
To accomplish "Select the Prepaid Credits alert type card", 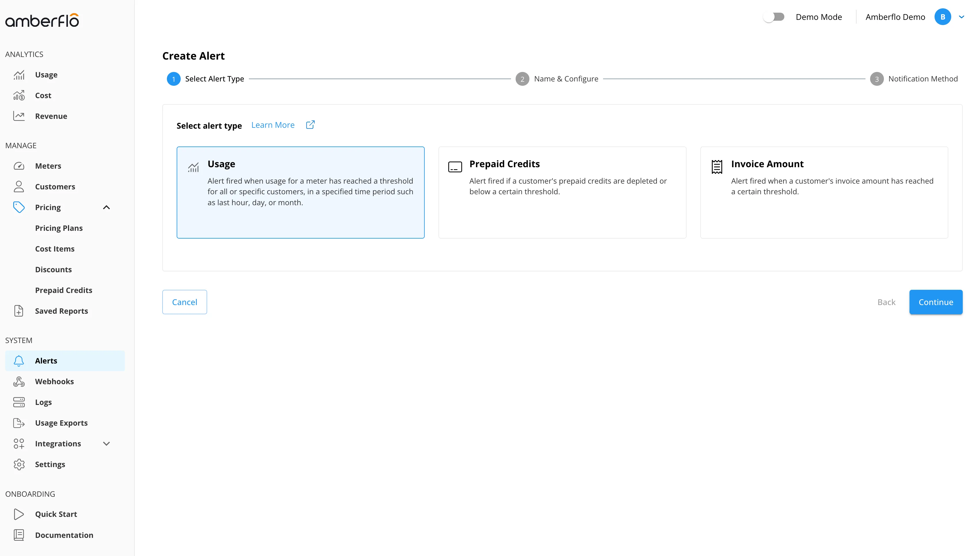I will pos(562,193).
